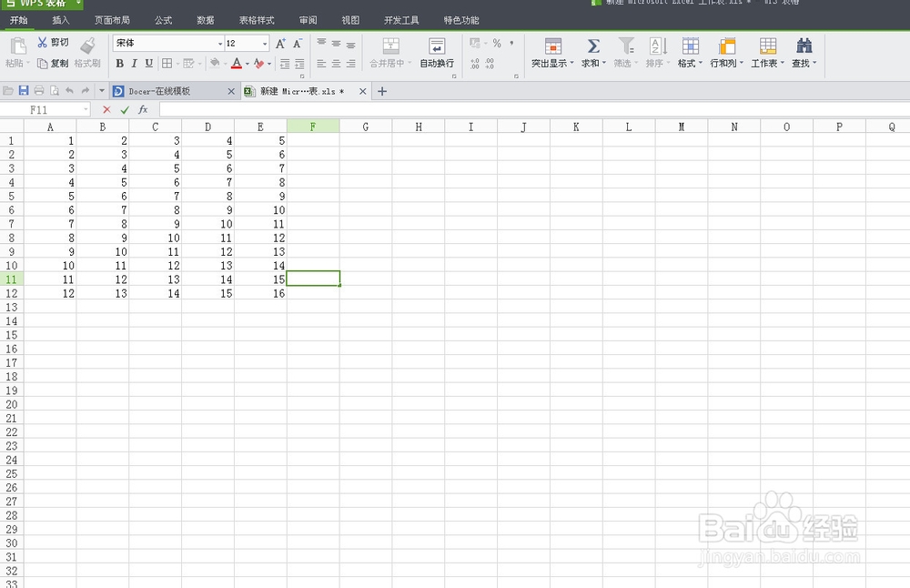Apply percent number style
Image resolution: width=910 pixels, height=588 pixels.
point(497,43)
